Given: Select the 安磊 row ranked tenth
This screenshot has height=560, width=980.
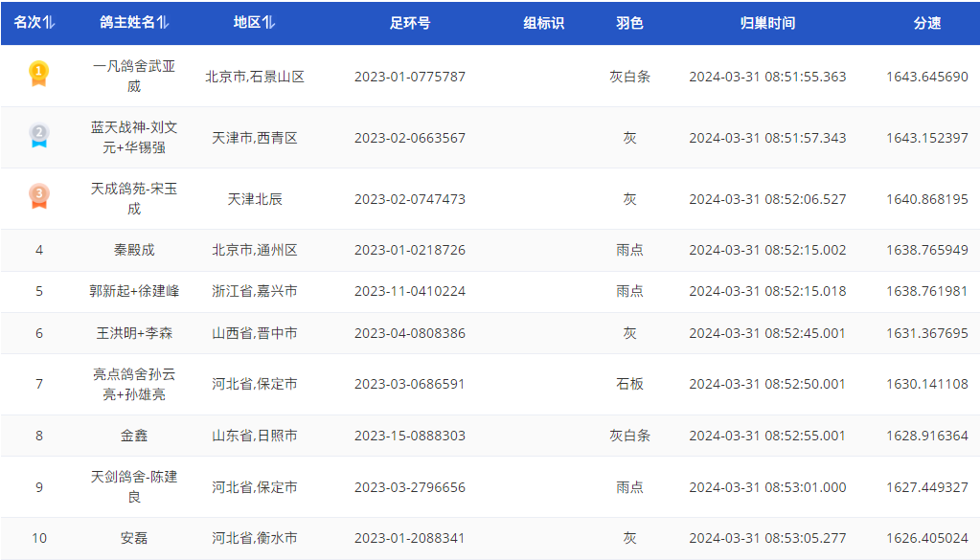Looking at the screenshot, I should (x=134, y=538).
